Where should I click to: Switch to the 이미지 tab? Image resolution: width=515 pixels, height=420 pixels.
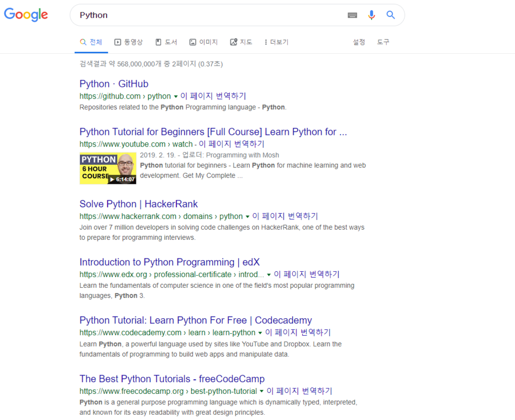[x=204, y=42]
